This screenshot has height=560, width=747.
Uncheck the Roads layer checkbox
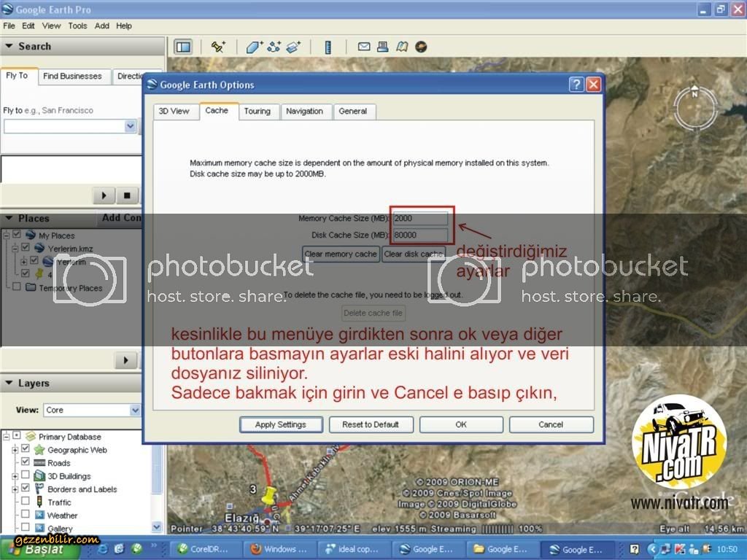26,462
